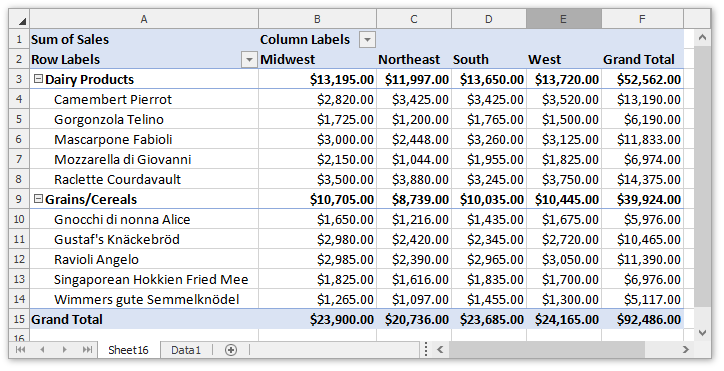Screen dimensions: 724x371
Task: Open the Row Labels filter dropdown
Action: (x=249, y=60)
